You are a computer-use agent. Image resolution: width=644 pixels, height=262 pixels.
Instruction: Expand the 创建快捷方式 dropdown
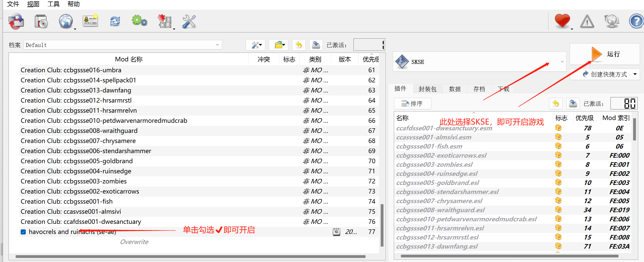click(x=635, y=74)
